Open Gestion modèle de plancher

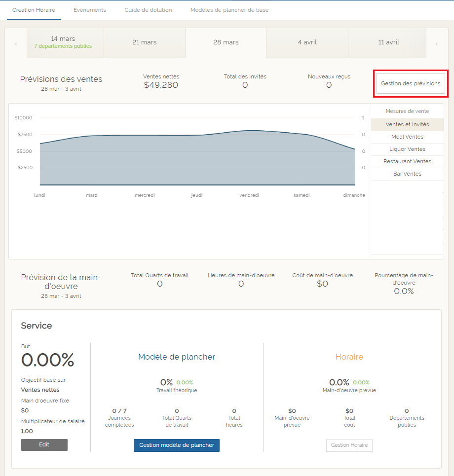tap(177, 445)
